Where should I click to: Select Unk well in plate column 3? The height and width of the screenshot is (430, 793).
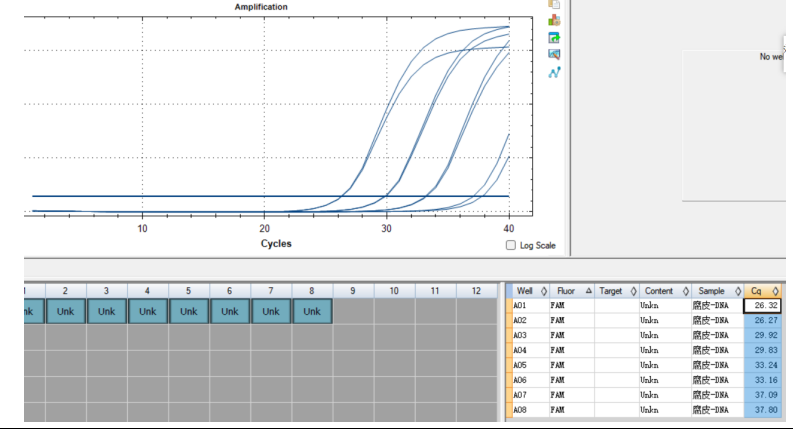pos(107,312)
